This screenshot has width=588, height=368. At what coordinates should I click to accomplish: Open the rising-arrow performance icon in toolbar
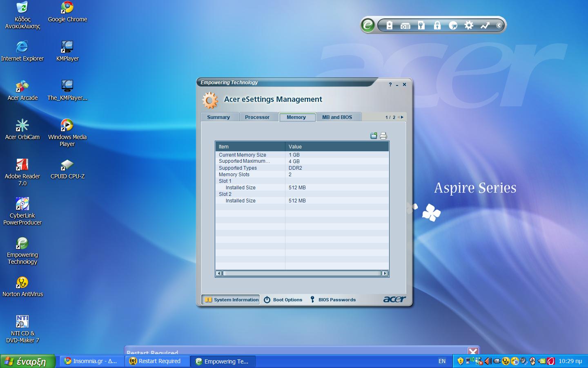[485, 25]
